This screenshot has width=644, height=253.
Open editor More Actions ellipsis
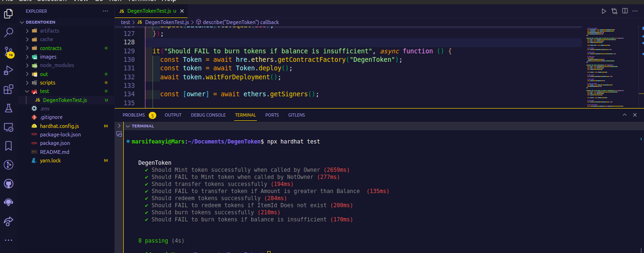pos(636,11)
